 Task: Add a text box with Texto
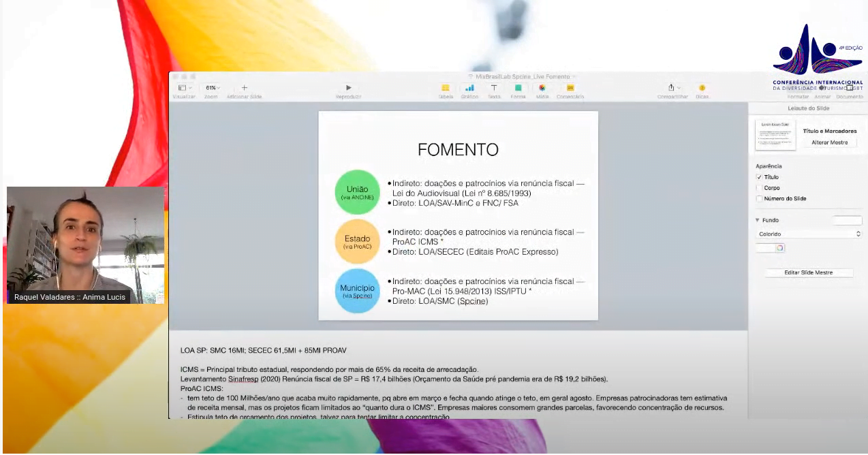coord(493,88)
